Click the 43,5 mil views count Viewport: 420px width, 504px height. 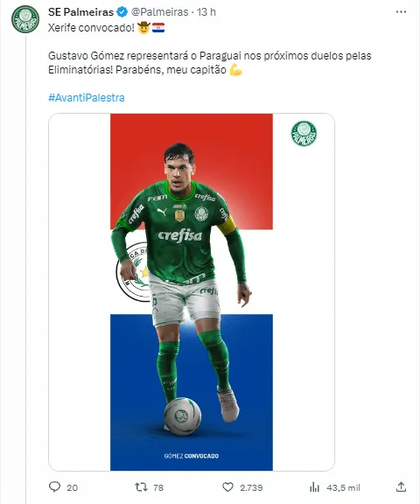344,487
